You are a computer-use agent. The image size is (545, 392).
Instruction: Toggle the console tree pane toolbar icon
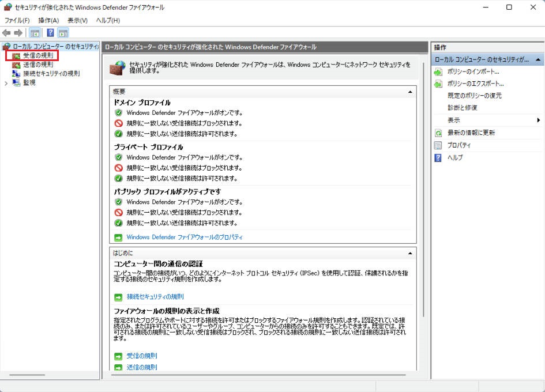tap(35, 33)
